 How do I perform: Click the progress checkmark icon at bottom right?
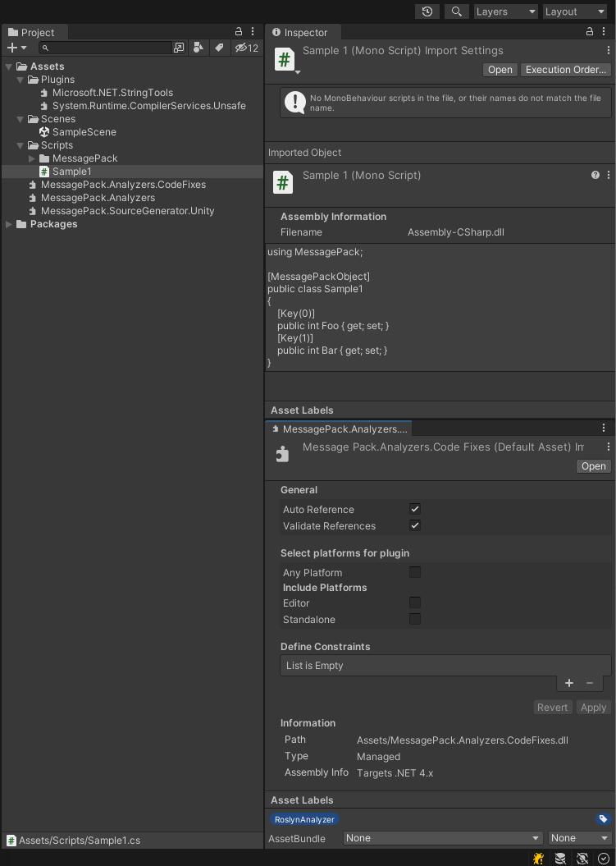coord(605,858)
